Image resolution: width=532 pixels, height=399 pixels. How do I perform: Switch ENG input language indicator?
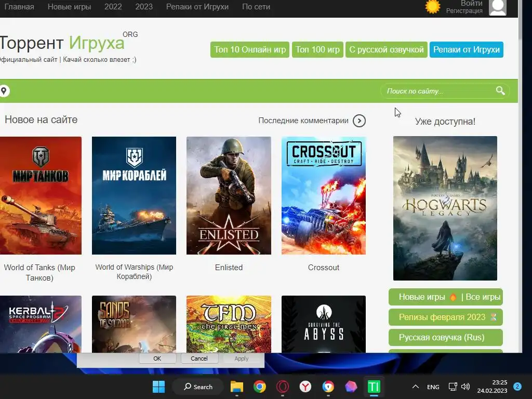click(433, 387)
